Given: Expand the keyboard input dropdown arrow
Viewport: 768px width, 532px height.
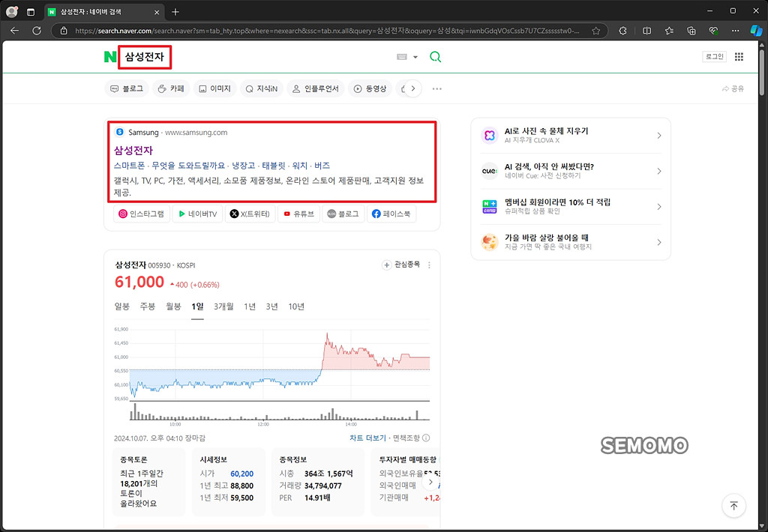Looking at the screenshot, I should [x=415, y=57].
